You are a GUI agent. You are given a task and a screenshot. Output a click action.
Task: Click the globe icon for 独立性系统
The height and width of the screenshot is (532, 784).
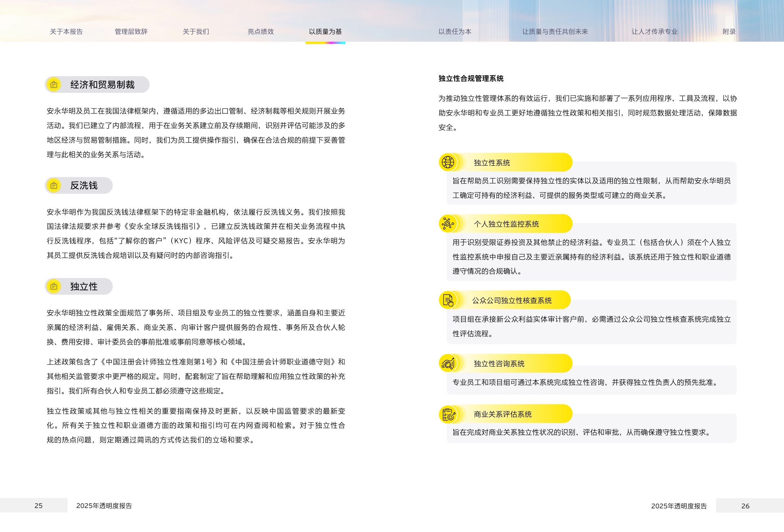[x=448, y=162]
